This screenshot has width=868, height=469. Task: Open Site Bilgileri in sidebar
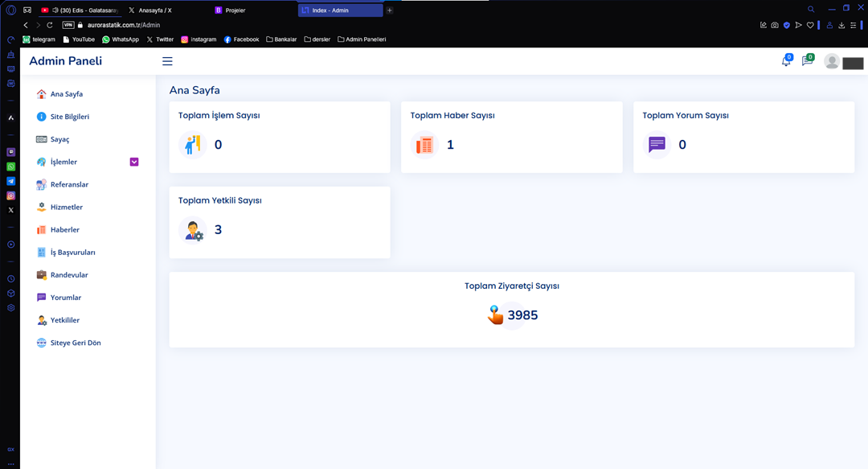(69, 117)
